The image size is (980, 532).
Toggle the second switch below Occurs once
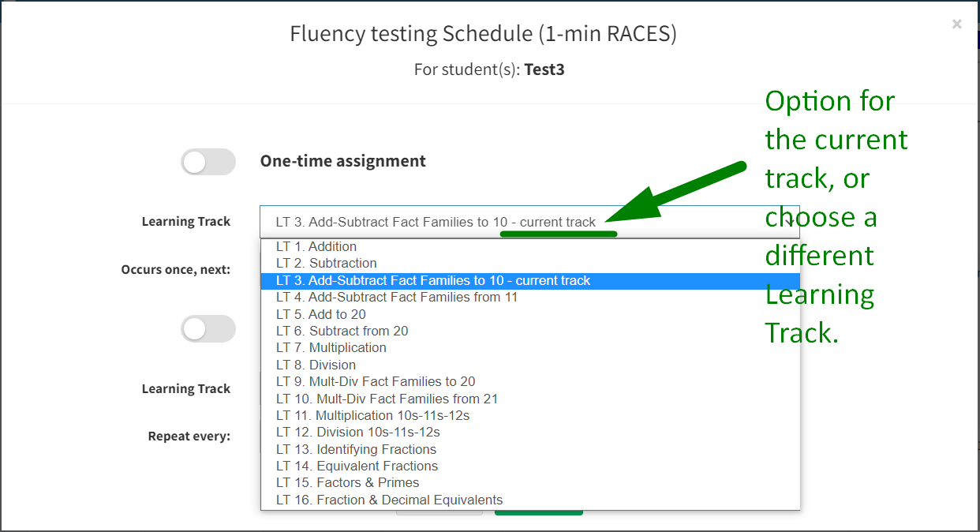click(x=208, y=328)
